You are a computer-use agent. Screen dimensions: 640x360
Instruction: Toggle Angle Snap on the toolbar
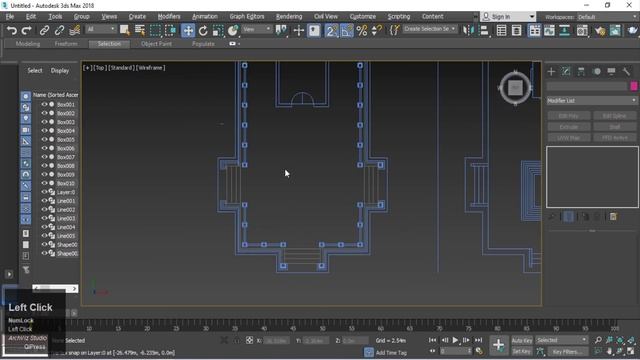click(x=347, y=30)
